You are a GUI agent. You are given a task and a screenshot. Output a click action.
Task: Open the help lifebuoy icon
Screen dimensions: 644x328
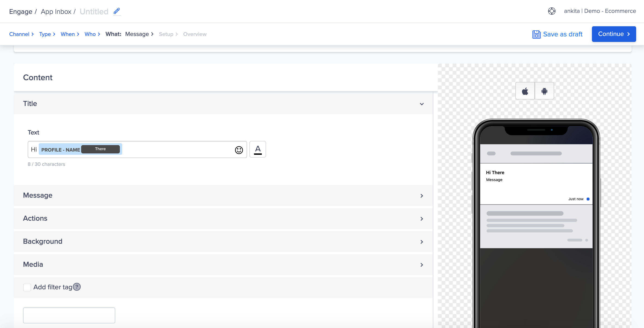[x=552, y=11]
